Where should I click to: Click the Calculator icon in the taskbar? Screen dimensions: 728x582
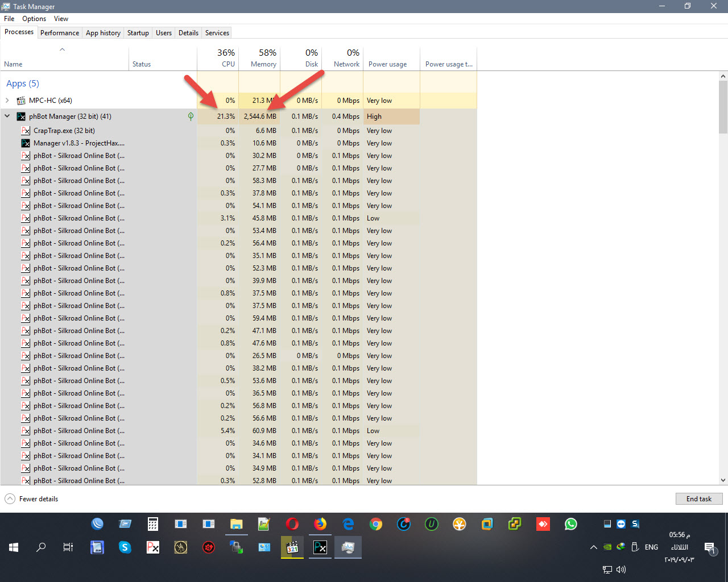click(152, 524)
